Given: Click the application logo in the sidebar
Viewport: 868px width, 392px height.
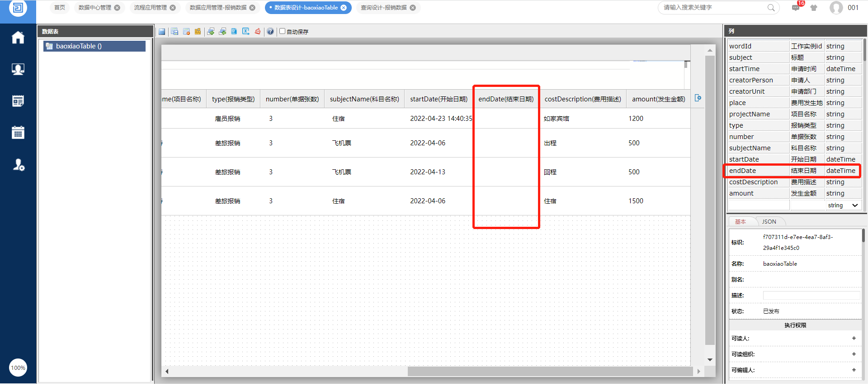Looking at the screenshot, I should click(18, 8).
